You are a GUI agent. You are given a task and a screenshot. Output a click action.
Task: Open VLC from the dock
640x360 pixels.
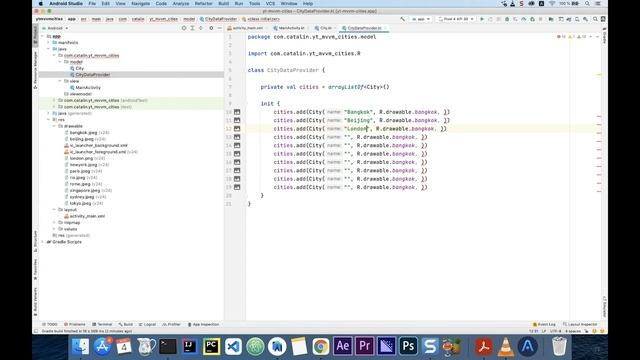click(x=506, y=347)
